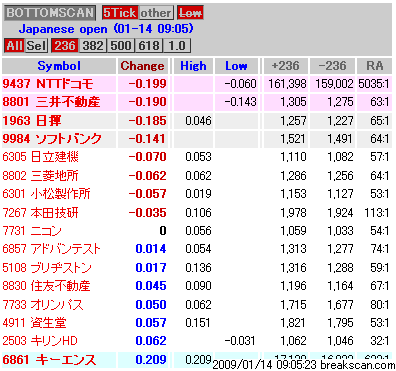This screenshot has height=371, width=396.
Task: Open symbol 7731 ニコン
Action: pyautogui.click(x=32, y=230)
